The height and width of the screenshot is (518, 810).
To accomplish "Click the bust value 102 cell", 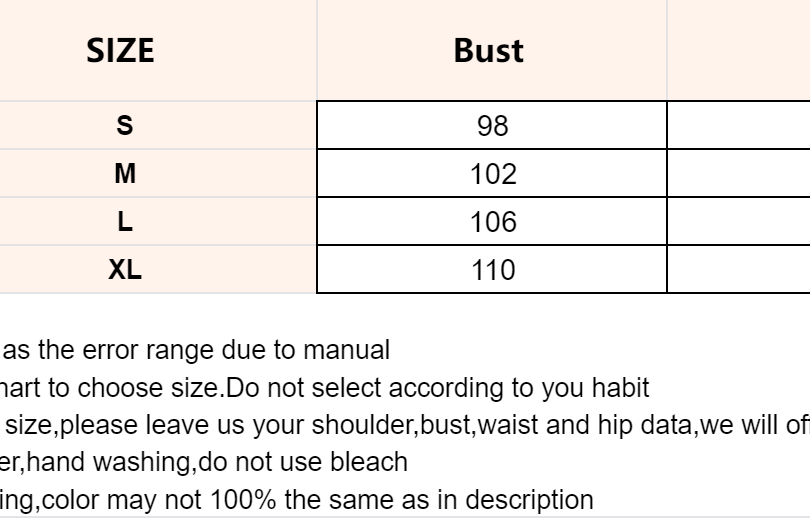I will 492,174.
